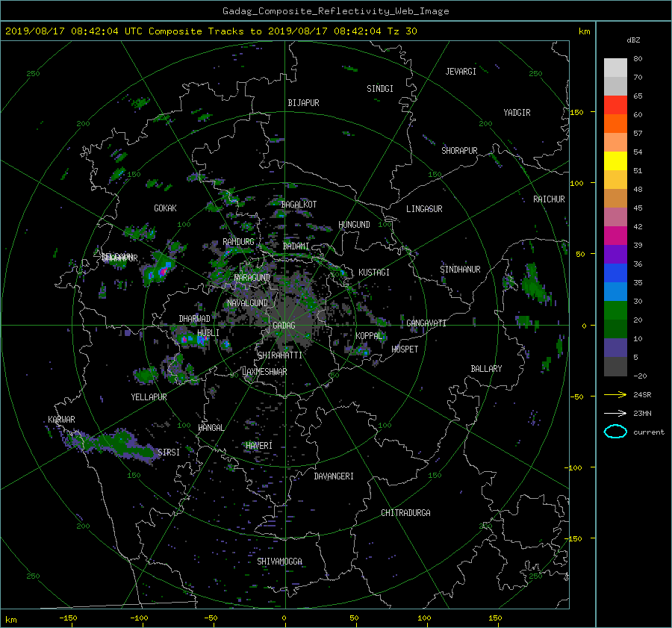Click the SHORAPUR city label
Screen dimensions: 672x628
[x=459, y=150]
